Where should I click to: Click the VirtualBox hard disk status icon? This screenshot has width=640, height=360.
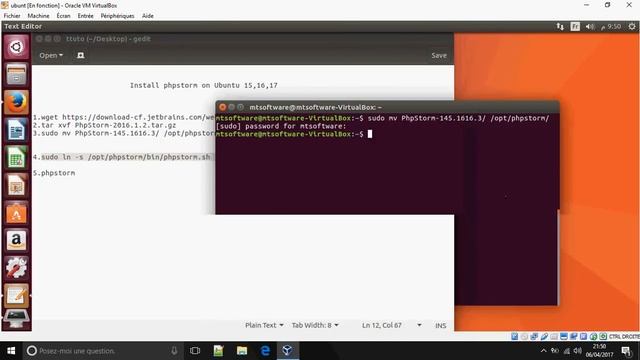[x=514, y=337]
